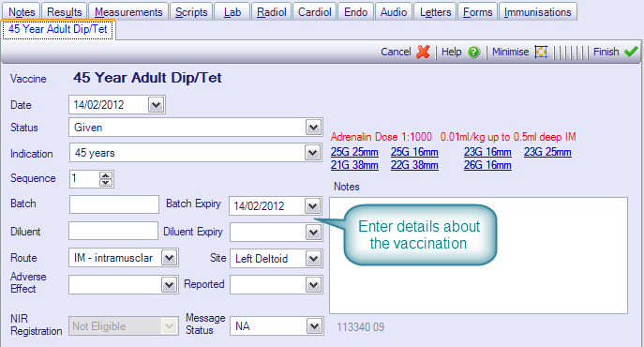The height and width of the screenshot is (347, 644).
Task: Open the Indication dropdown showing 45 years
Action: 312,153
